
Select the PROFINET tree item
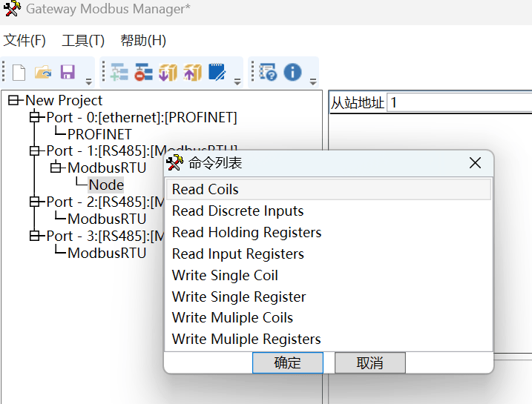tap(99, 134)
